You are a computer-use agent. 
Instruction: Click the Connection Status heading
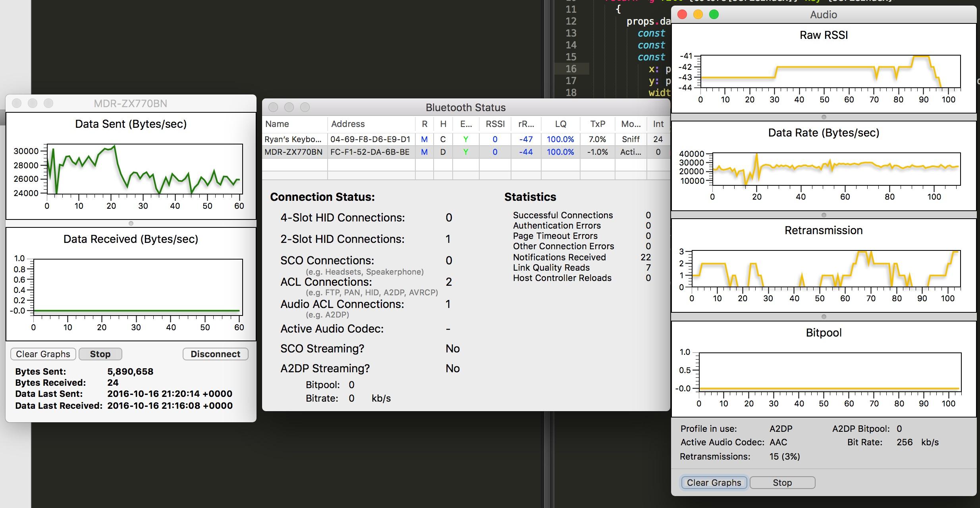pos(322,197)
